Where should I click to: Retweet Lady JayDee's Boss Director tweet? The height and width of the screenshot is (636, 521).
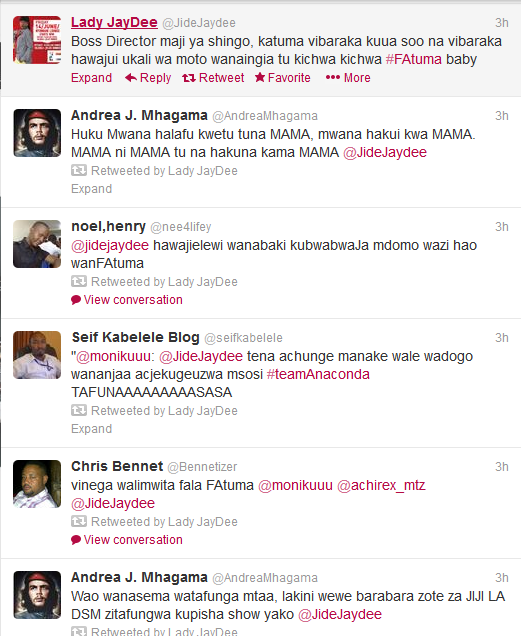tap(213, 77)
